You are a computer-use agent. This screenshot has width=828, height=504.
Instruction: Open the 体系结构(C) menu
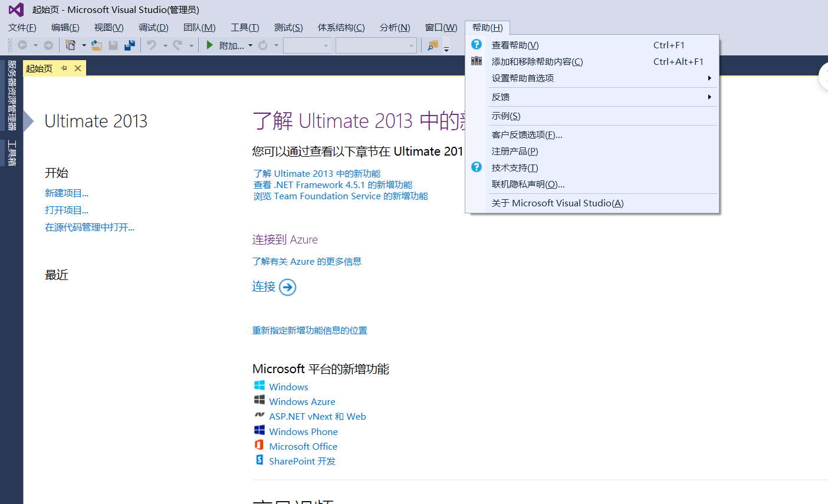point(341,28)
